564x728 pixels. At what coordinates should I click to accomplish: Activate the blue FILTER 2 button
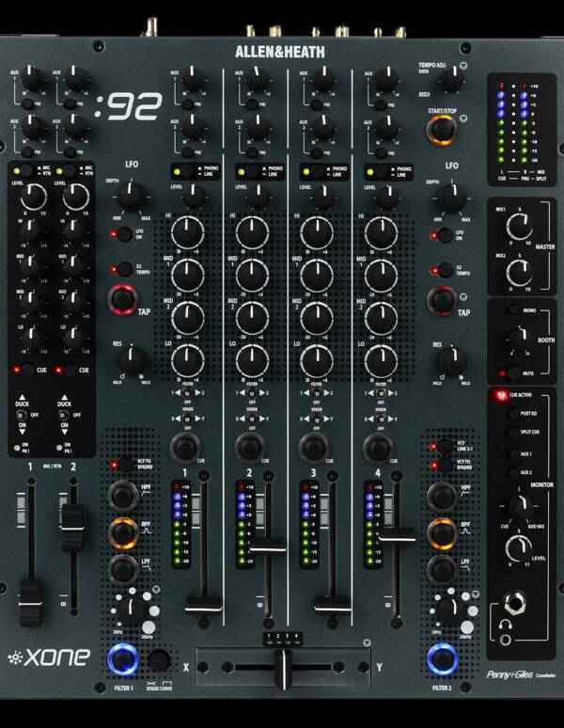tap(443, 658)
